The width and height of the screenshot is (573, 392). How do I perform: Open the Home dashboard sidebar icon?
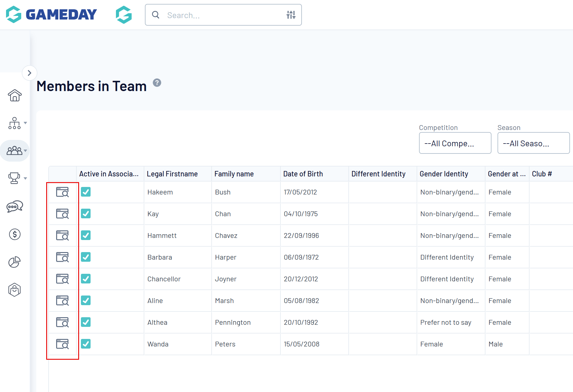tap(14, 95)
